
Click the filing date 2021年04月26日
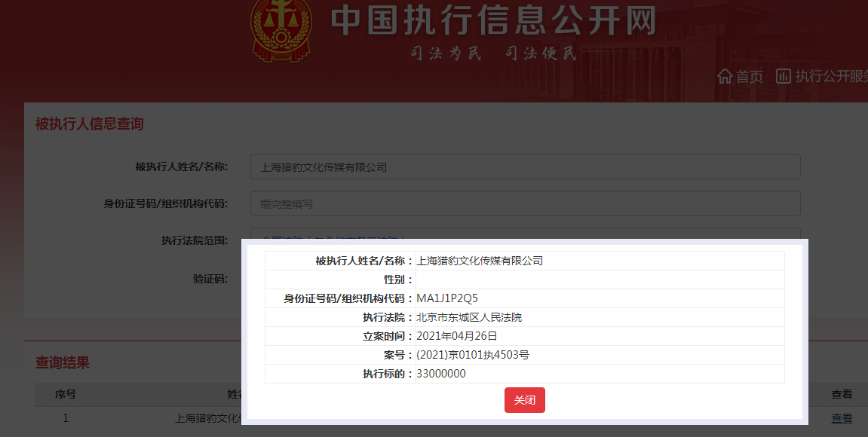pyautogui.click(x=457, y=336)
